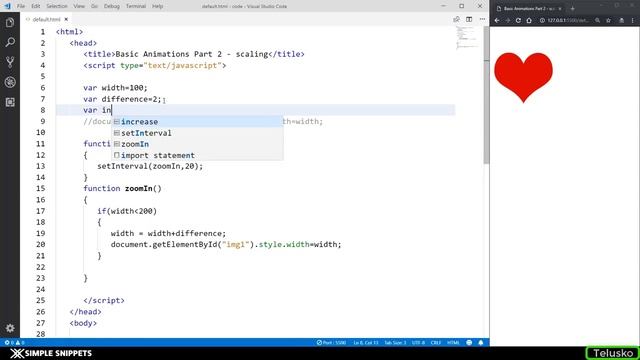Open a new browser tab with plus
Image resolution: width=640 pixels, height=360 pixels.
[x=572, y=9]
